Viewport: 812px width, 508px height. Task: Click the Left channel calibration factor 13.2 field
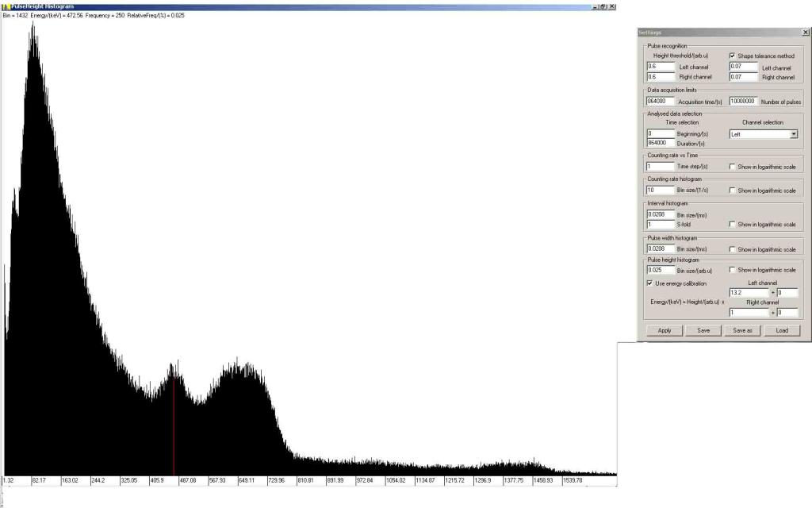pyautogui.click(x=744, y=292)
